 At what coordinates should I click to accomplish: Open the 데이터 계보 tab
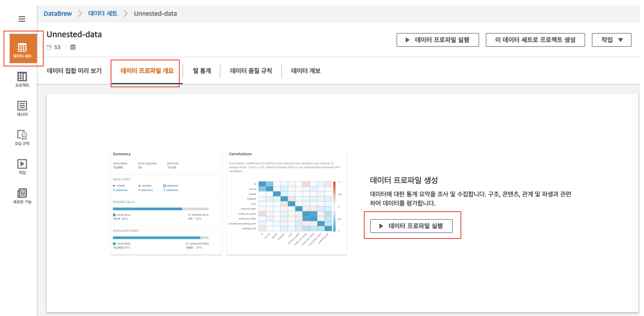click(x=306, y=71)
